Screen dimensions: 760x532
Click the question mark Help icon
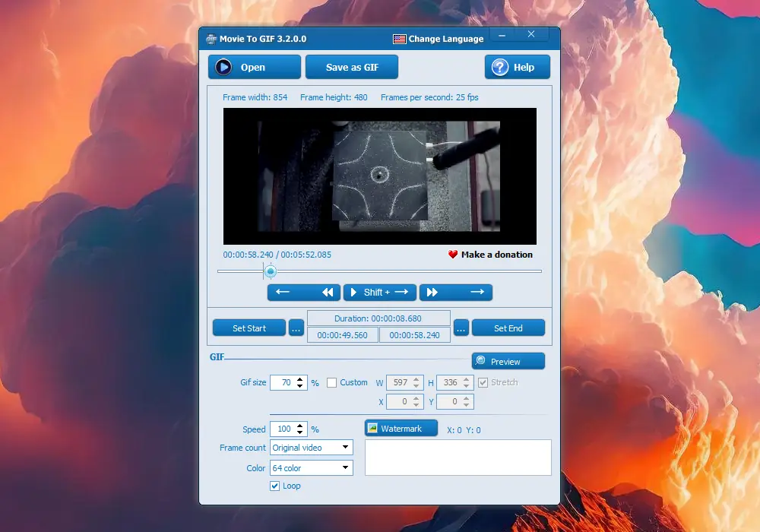[x=500, y=67]
